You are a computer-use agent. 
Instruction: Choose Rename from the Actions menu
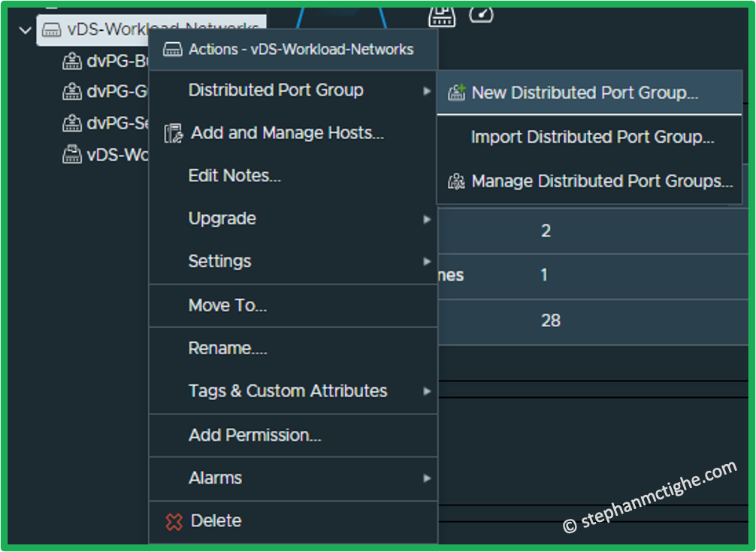(x=228, y=348)
